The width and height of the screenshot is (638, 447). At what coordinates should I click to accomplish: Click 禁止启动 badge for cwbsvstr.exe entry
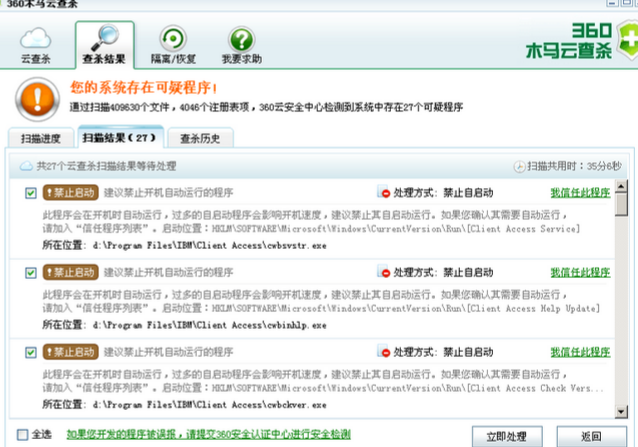click(70, 192)
